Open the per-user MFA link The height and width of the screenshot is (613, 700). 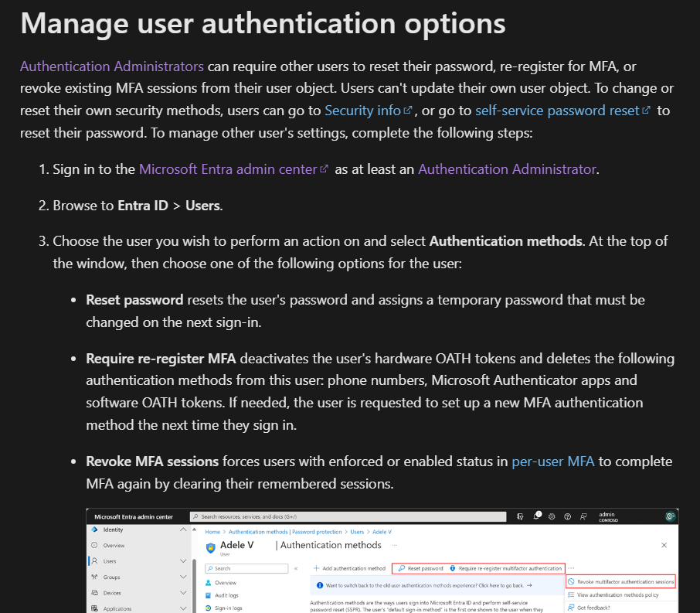click(x=552, y=461)
